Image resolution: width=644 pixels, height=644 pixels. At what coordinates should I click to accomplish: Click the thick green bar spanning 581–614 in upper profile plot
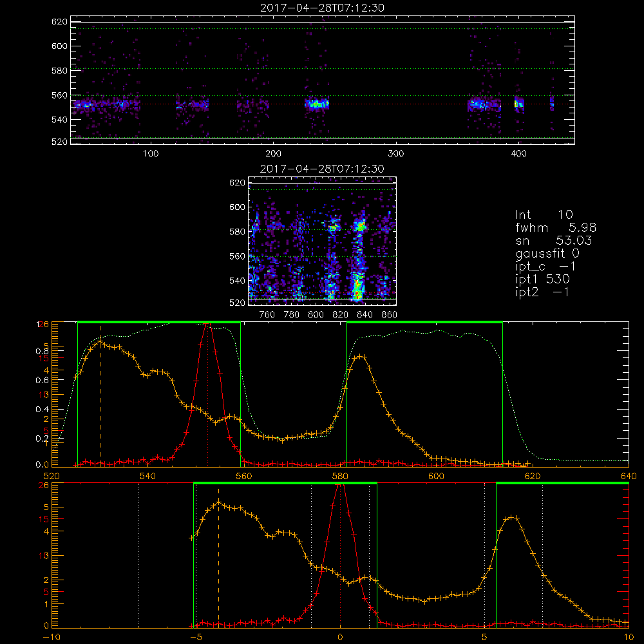coord(424,322)
